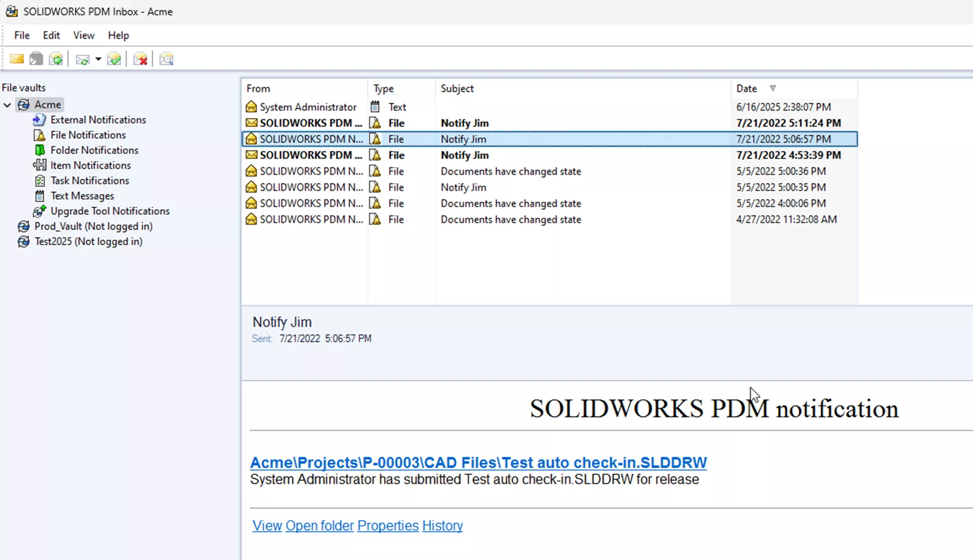Select unread Notify Jim message dated 4:53:39 PM

point(549,155)
